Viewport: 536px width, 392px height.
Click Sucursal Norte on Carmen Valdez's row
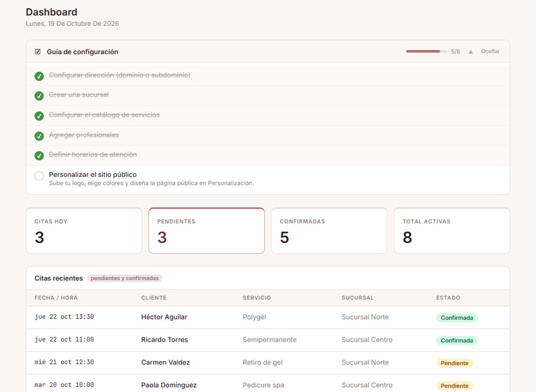365,363
